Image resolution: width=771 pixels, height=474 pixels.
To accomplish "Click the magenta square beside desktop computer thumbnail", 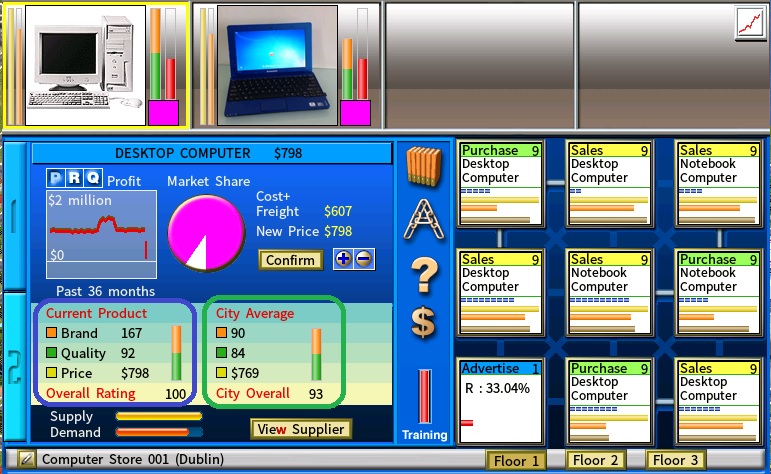I will (x=163, y=113).
